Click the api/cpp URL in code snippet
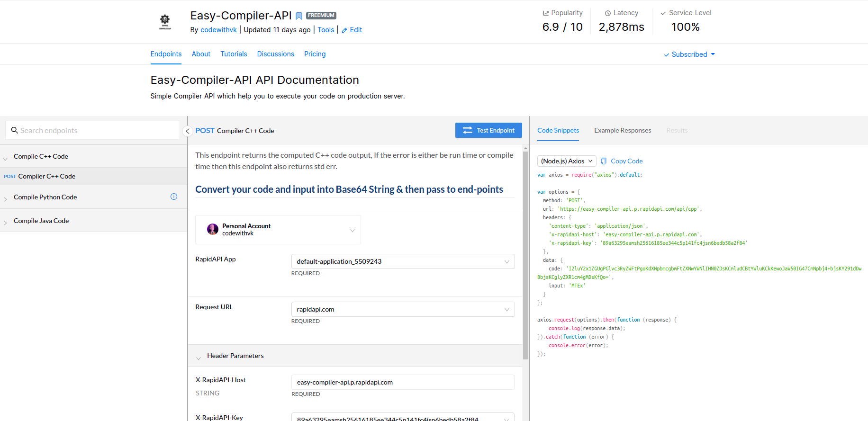868x421 pixels. click(x=628, y=209)
